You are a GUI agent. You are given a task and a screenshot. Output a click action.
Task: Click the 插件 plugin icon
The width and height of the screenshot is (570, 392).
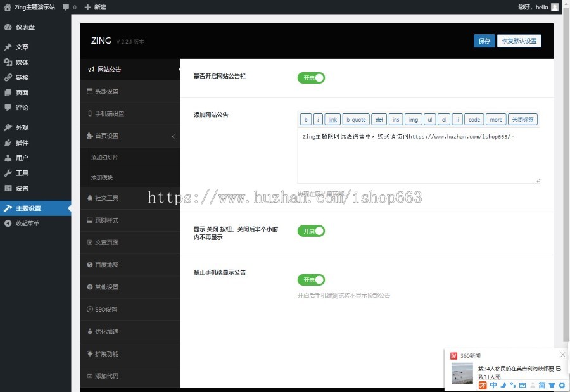coord(8,142)
